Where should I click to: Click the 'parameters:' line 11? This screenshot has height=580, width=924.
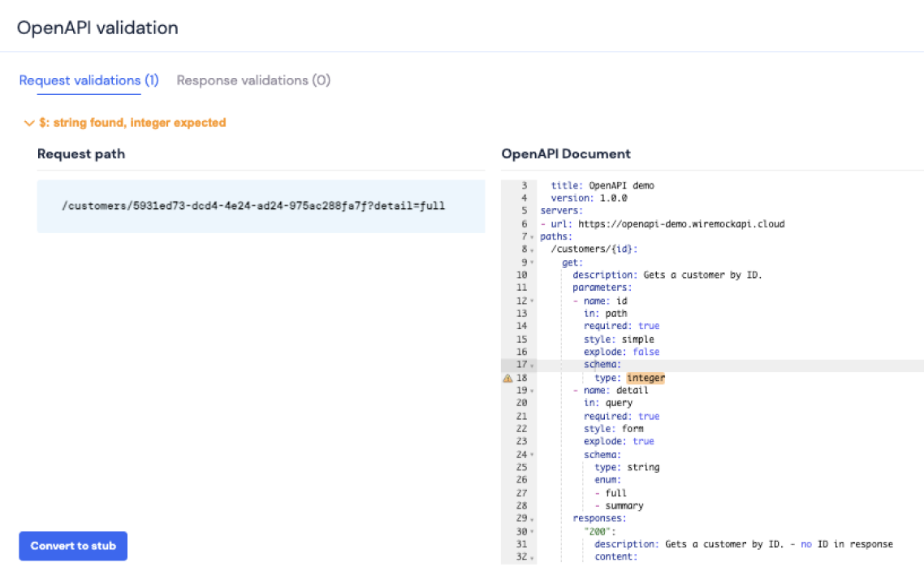[x=602, y=288]
